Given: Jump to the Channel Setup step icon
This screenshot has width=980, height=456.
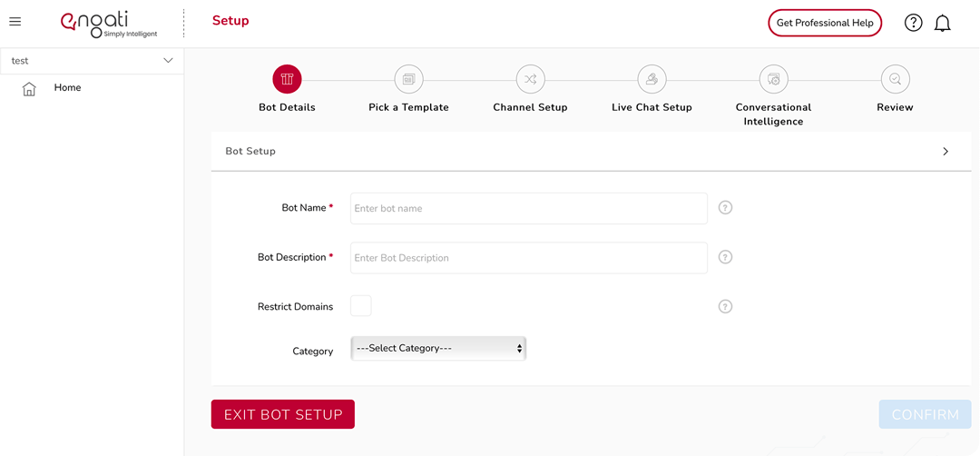Looking at the screenshot, I should [x=530, y=79].
